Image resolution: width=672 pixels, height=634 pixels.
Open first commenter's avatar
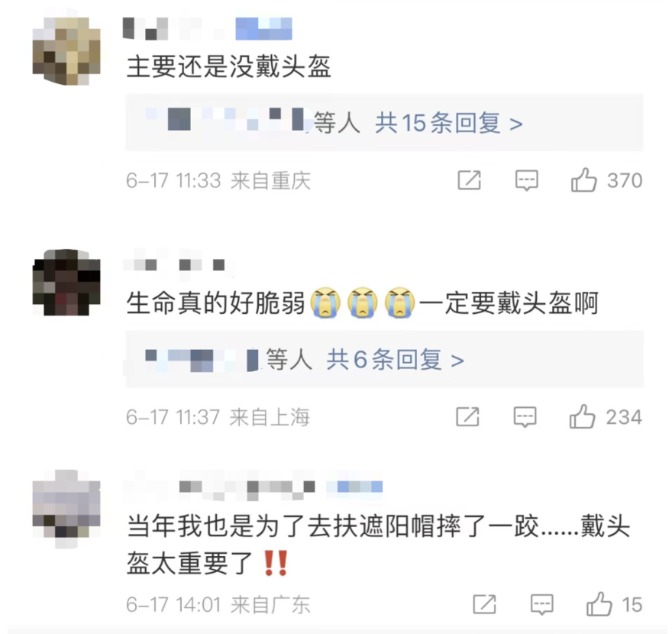click(x=66, y=50)
